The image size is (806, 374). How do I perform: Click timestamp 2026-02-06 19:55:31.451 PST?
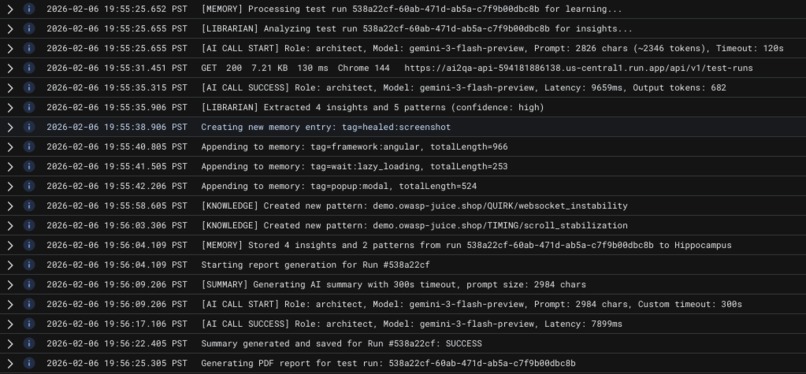[117, 68]
